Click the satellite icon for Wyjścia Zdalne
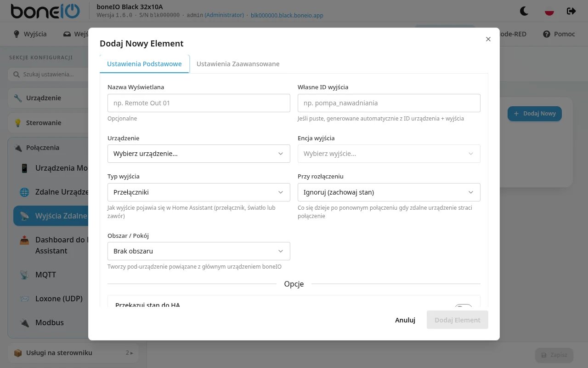This screenshot has height=368, width=588. 24,216
